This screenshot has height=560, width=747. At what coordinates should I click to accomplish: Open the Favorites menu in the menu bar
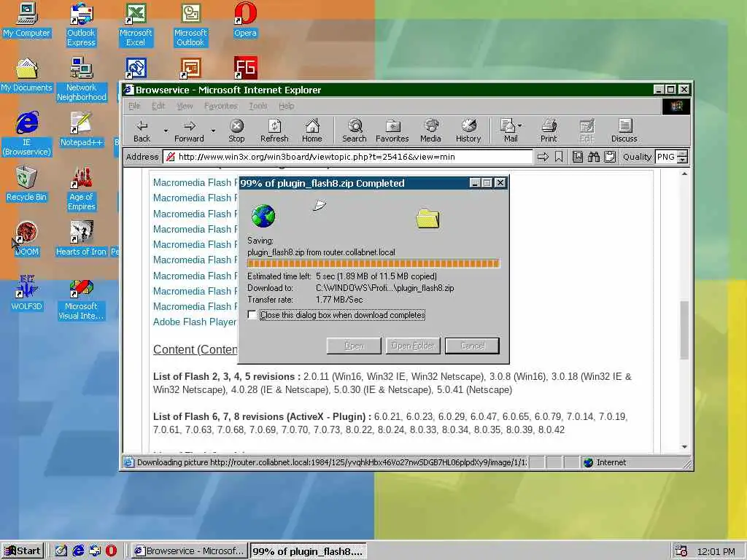(220, 106)
